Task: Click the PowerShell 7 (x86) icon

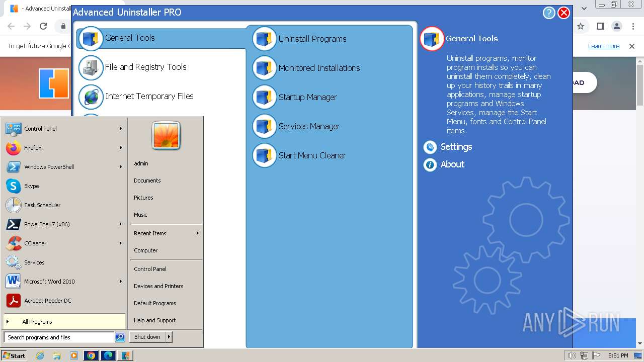Action: 14,224
